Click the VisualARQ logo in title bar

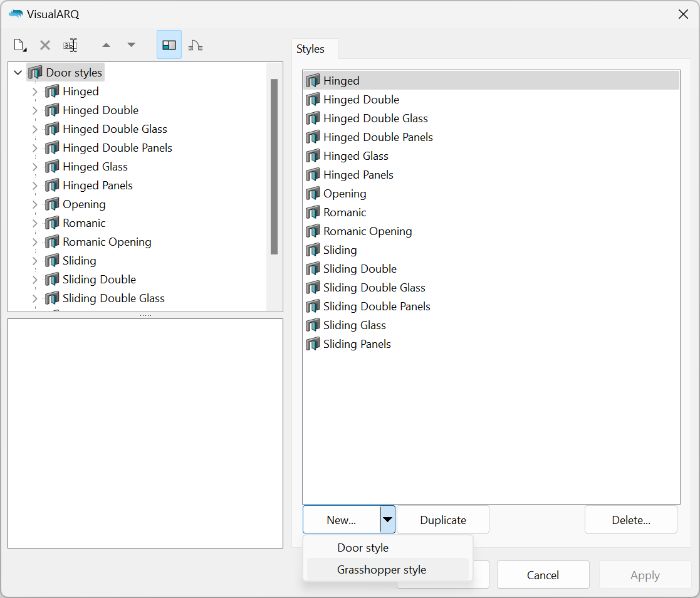[16, 14]
